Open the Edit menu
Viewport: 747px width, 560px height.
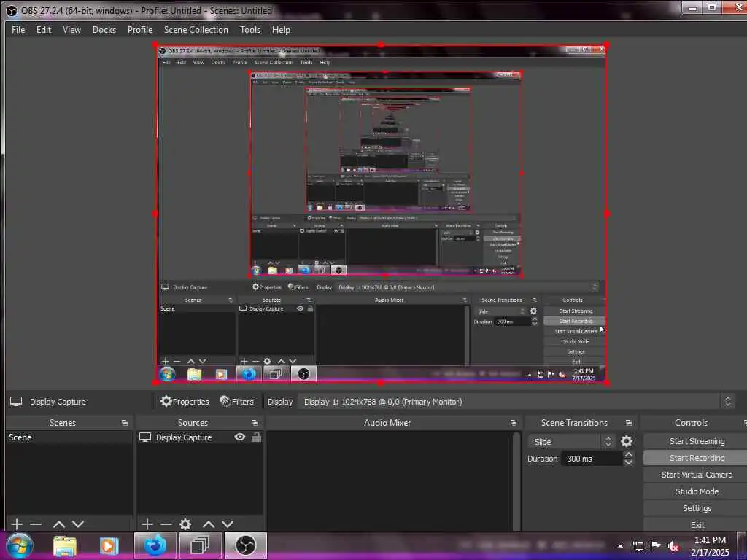43,29
